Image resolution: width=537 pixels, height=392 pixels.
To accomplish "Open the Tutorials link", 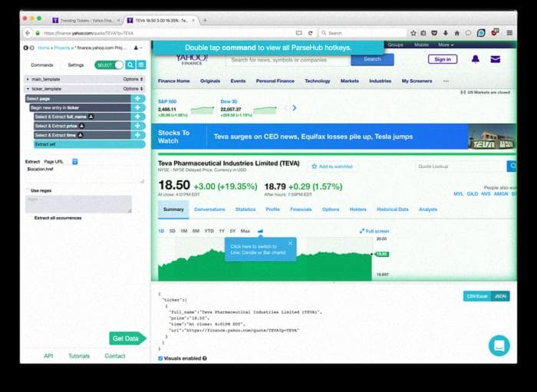I will tap(79, 356).
